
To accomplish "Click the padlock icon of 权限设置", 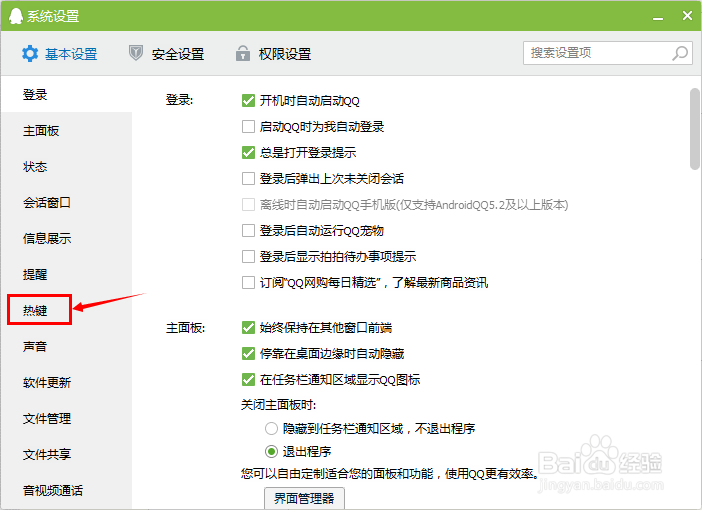I will coord(243,53).
